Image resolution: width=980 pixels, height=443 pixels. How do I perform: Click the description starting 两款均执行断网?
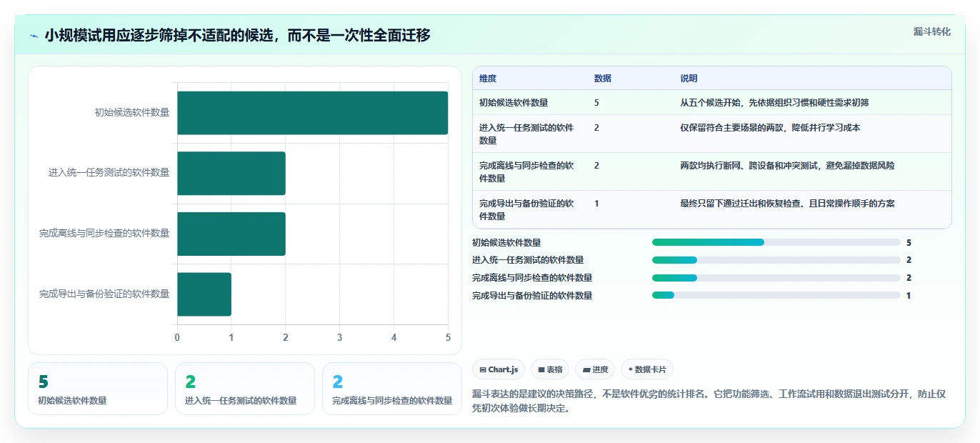tap(787, 166)
